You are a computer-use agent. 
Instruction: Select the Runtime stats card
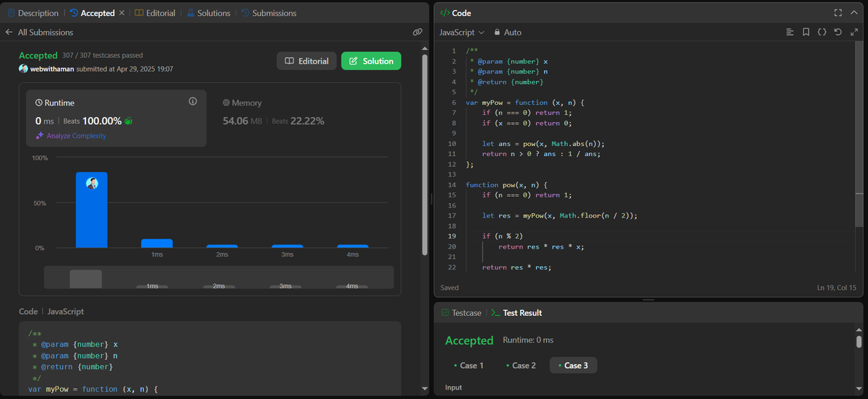[x=116, y=119]
